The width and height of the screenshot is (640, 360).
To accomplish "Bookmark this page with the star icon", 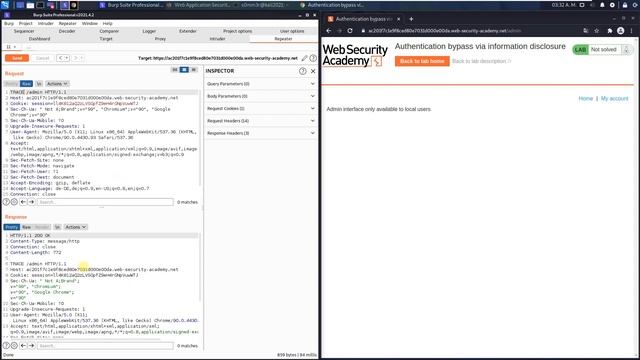I will click(x=596, y=31).
